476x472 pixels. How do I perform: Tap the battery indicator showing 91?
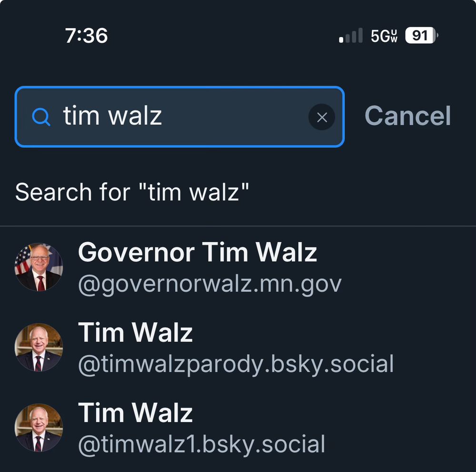[421, 36]
